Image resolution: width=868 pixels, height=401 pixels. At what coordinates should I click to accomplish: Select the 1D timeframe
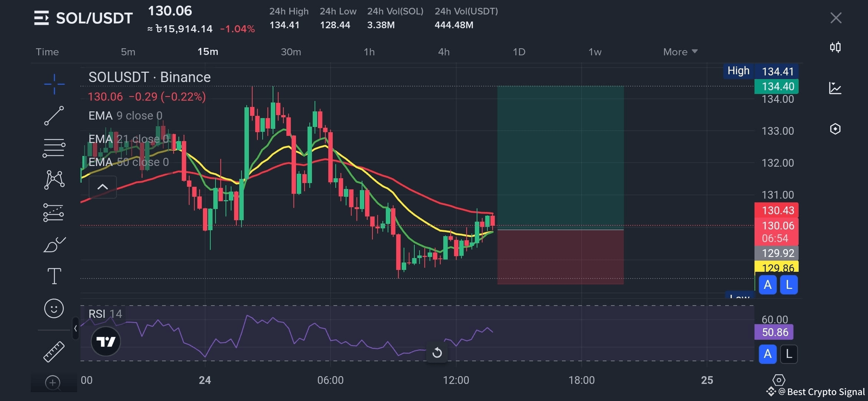519,52
